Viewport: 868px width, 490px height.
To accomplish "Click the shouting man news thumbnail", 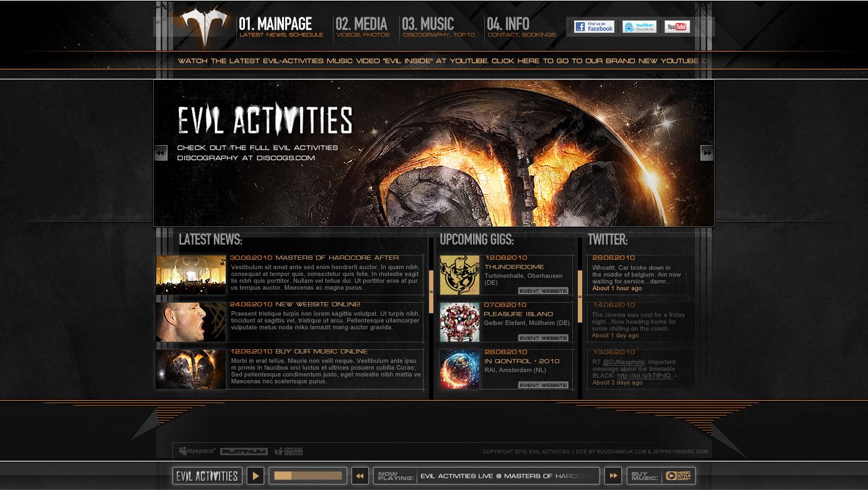I will 191,322.
